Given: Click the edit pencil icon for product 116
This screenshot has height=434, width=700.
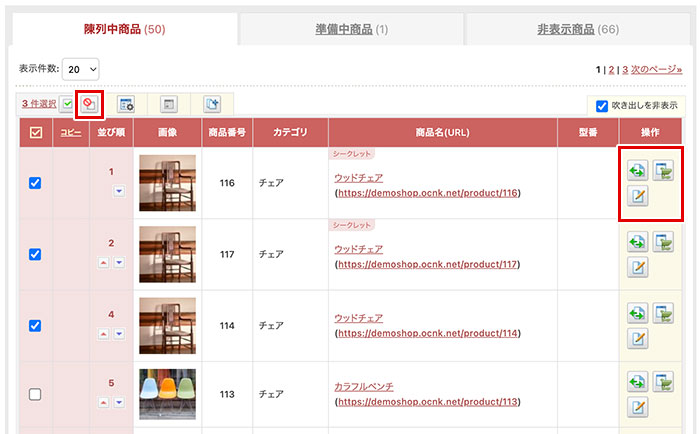Looking at the screenshot, I should 636,195.
